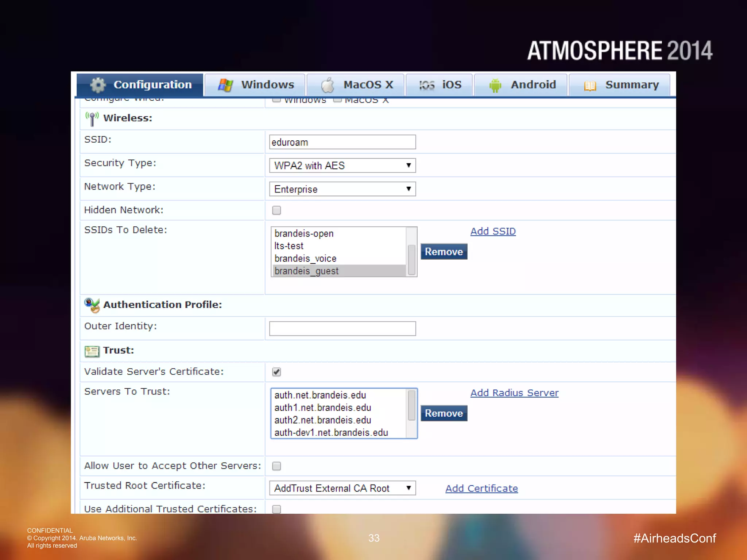Go to the Summary tab

coord(619,85)
